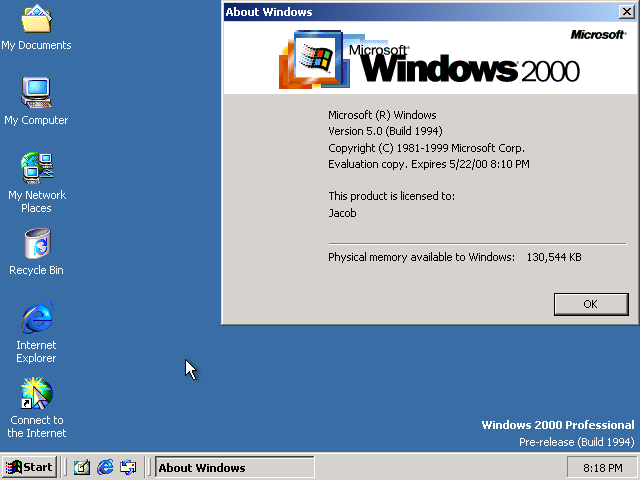
Task: Click the Evaluation copy expiry text
Action: 429,164
